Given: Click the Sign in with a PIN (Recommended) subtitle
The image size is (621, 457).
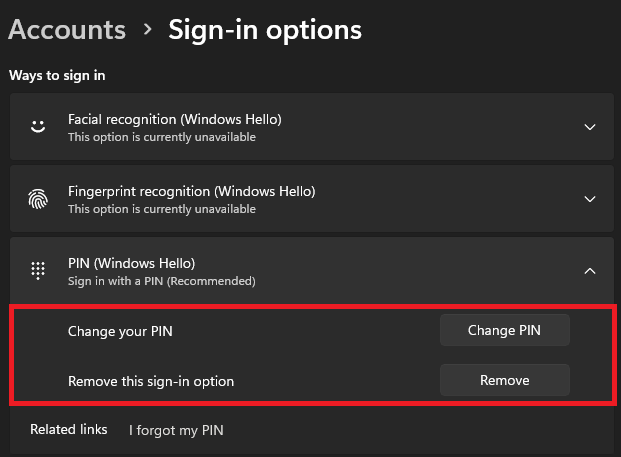Looking at the screenshot, I should (x=161, y=281).
